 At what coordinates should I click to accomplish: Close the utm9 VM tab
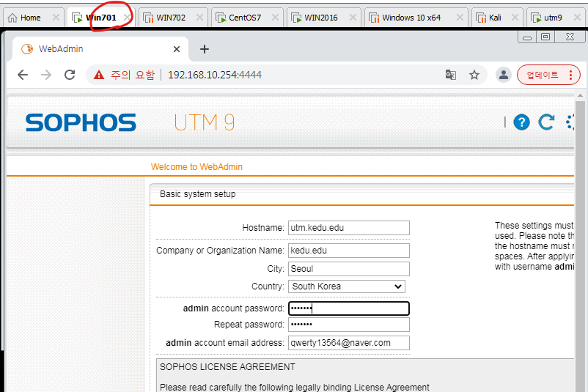(x=578, y=18)
